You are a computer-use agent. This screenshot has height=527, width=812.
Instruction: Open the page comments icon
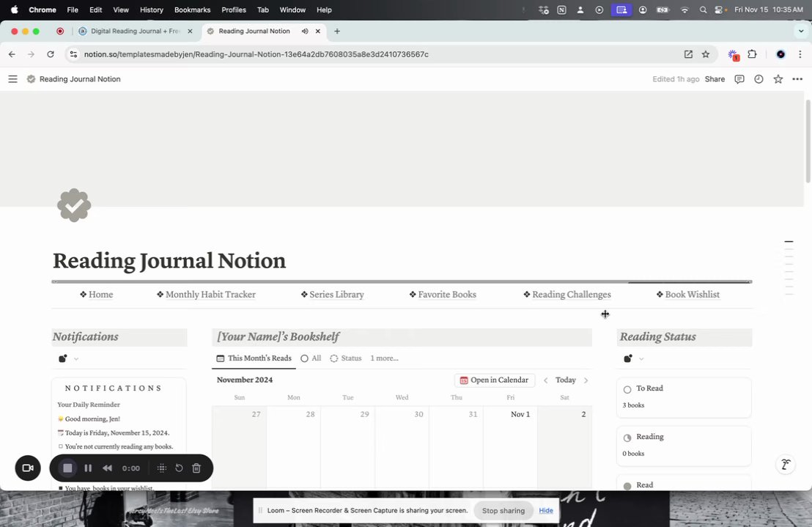pyautogui.click(x=739, y=79)
